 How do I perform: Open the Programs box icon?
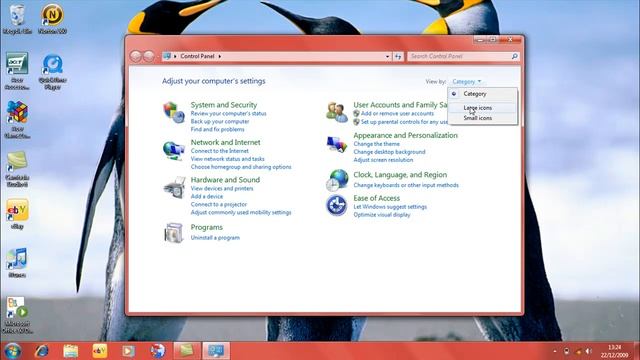pyautogui.click(x=174, y=233)
